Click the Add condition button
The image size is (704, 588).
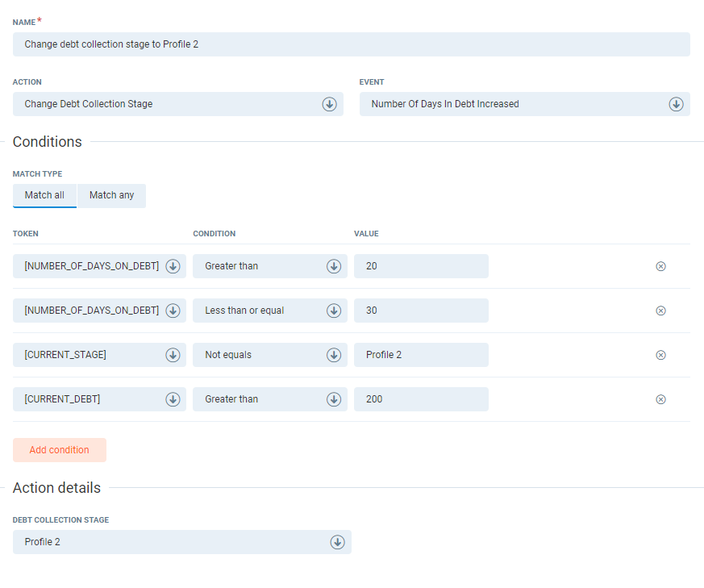(59, 450)
